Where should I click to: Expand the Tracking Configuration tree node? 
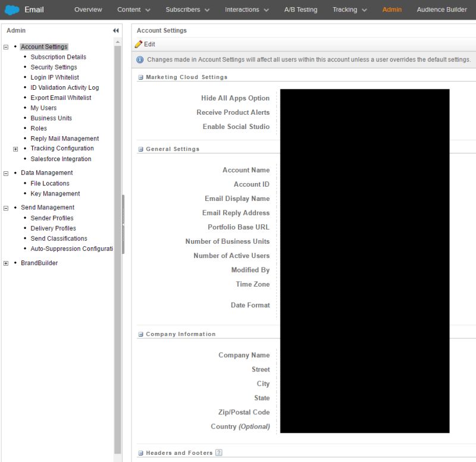(x=15, y=148)
